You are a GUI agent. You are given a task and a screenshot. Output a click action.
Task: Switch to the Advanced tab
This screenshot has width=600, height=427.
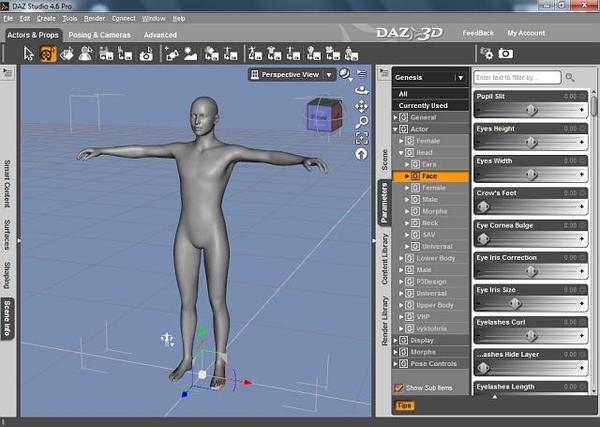point(160,35)
